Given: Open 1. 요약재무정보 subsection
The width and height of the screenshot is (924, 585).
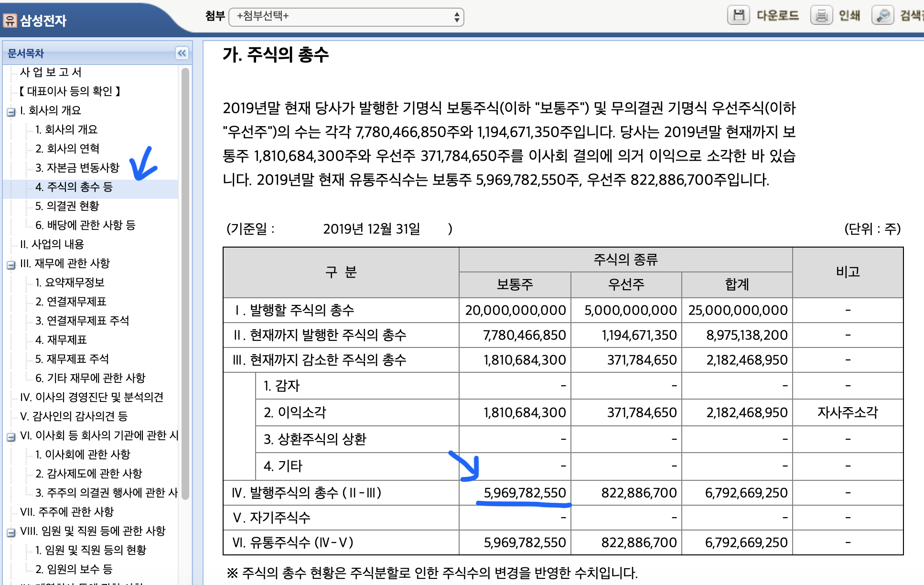Looking at the screenshot, I should [70, 282].
